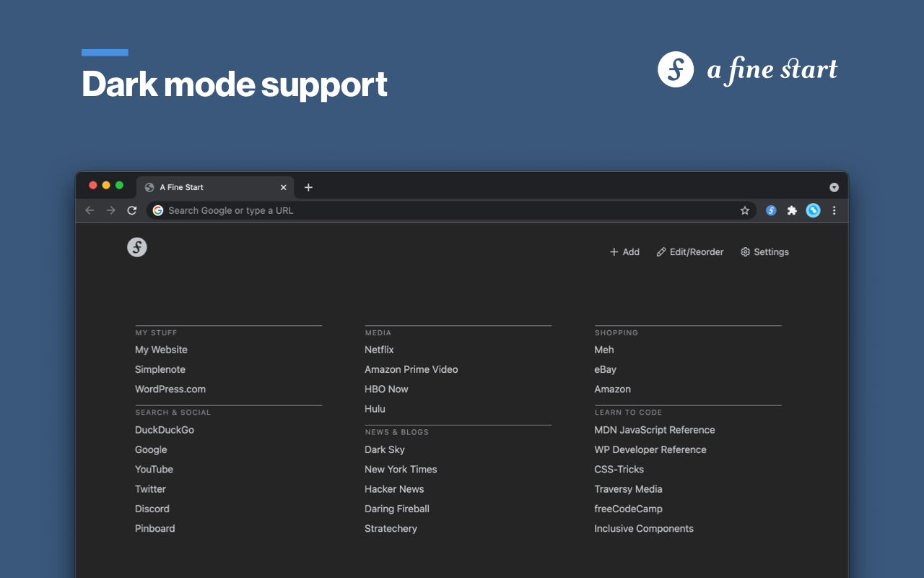The height and width of the screenshot is (578, 924).
Task: Open the DuckDuckGo link
Action: pos(165,430)
